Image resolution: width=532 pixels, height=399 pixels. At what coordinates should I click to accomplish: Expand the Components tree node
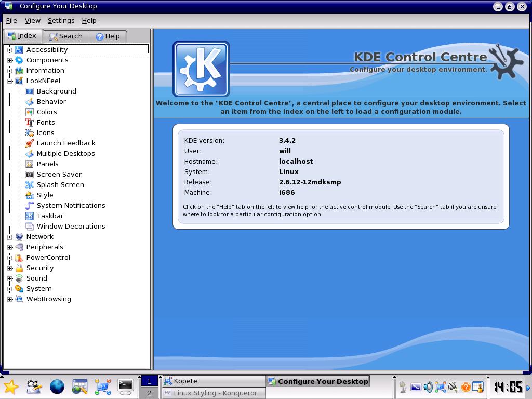pos(9,60)
